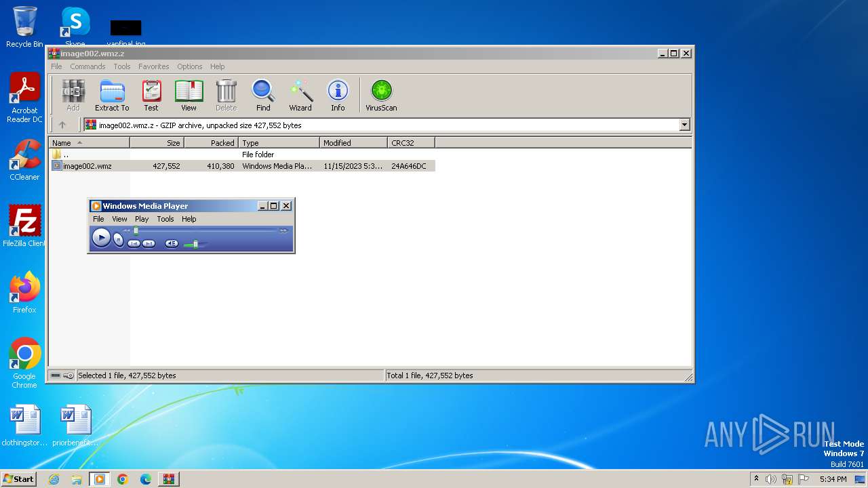Viewport: 868px width, 488px height.
Task: Open Google Chrome desktop shortcut
Action: [24, 363]
